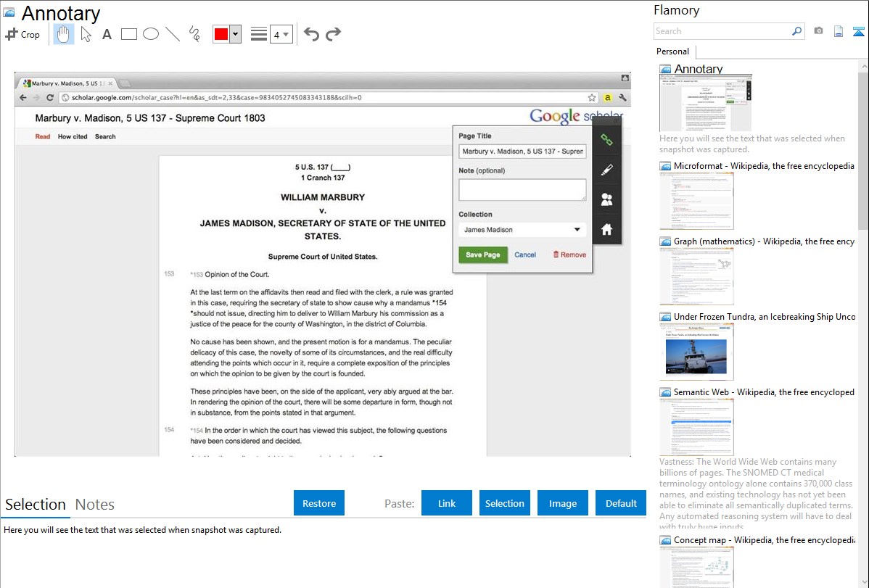Viewport: 869px width, 588px height.
Task: Click the scroll up arrow in snapshot list
Action: pyautogui.click(x=863, y=65)
